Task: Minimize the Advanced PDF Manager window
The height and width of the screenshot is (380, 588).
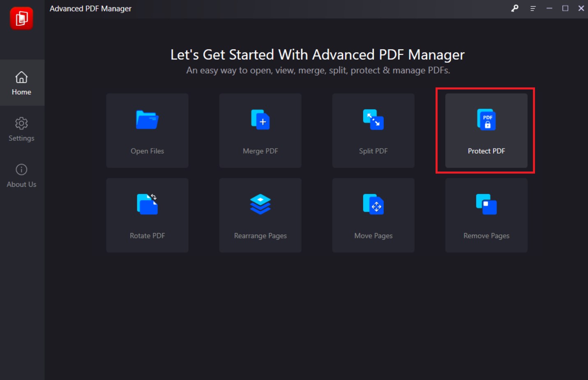Action: pos(549,8)
